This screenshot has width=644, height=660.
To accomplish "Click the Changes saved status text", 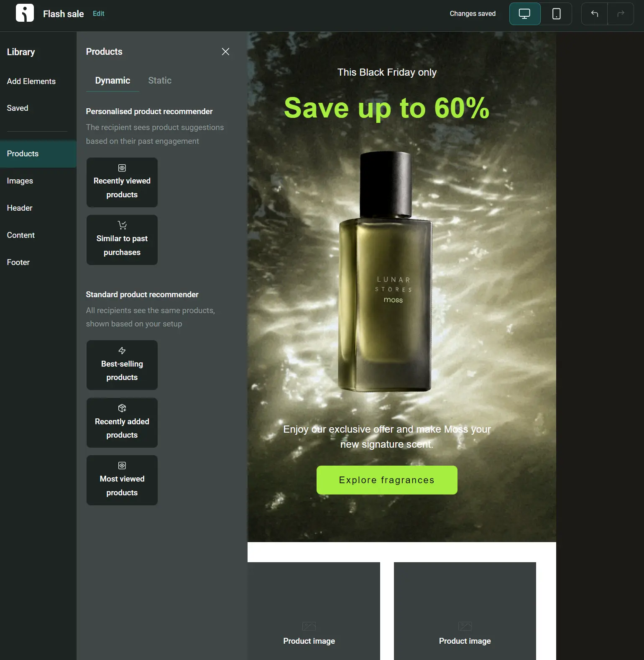I will (x=473, y=14).
